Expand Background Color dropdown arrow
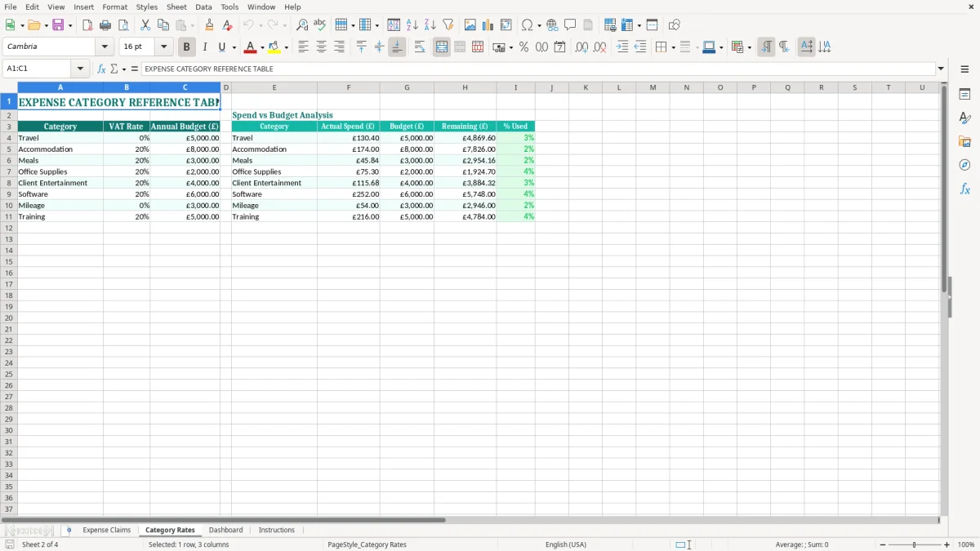This screenshot has width=980, height=551. point(287,47)
